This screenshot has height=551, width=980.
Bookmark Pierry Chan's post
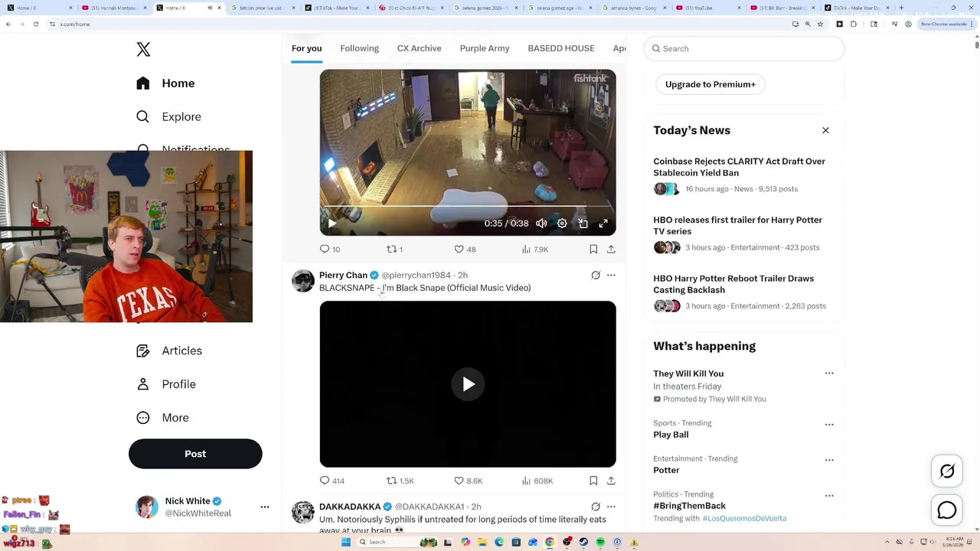coord(593,481)
